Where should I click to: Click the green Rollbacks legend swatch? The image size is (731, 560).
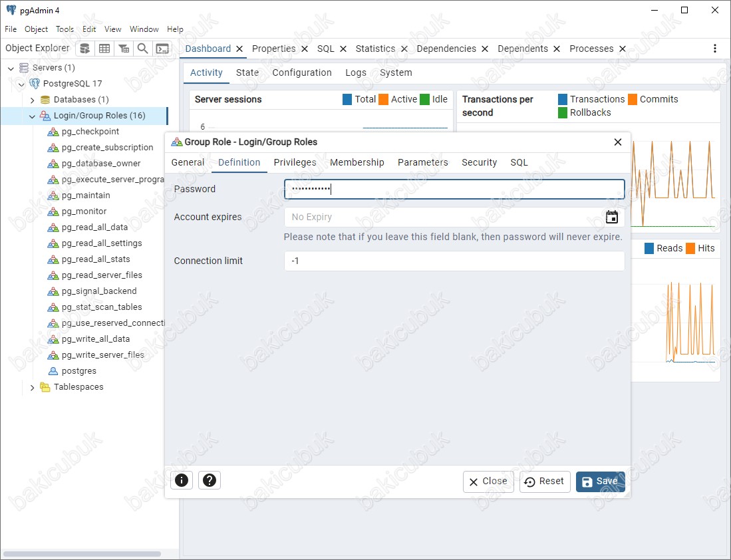563,113
